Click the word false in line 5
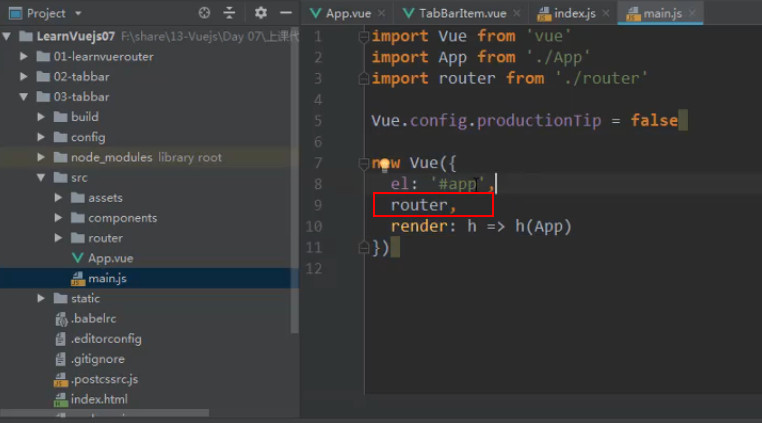 (x=654, y=120)
